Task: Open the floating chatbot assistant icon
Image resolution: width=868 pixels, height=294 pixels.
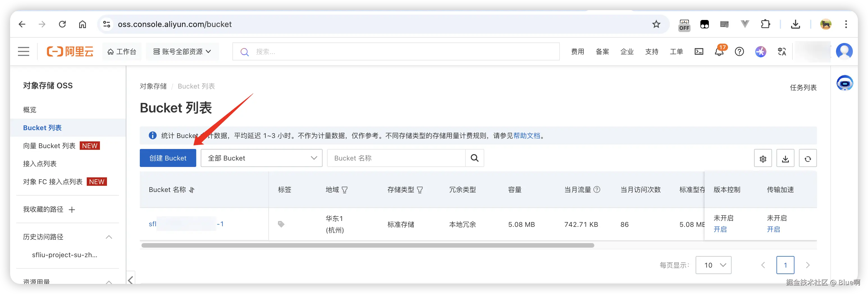Action: tap(844, 83)
